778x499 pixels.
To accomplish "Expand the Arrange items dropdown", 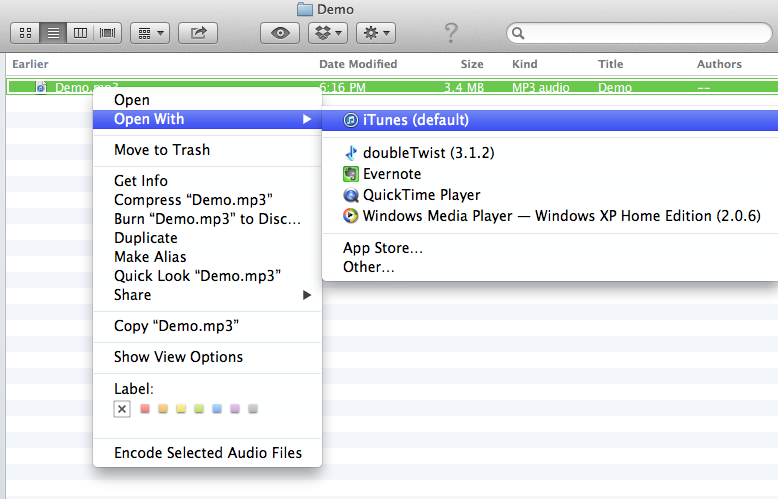I will (x=150, y=33).
